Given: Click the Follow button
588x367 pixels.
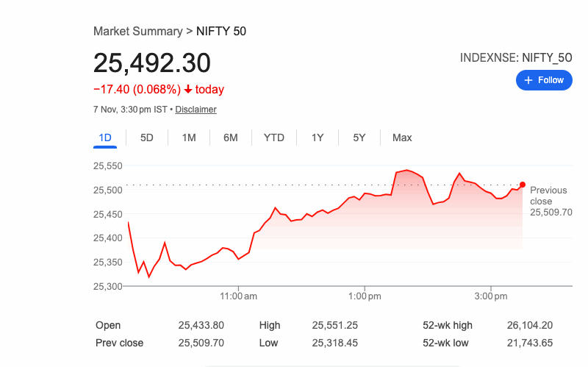Looking at the screenshot, I should 544,80.
